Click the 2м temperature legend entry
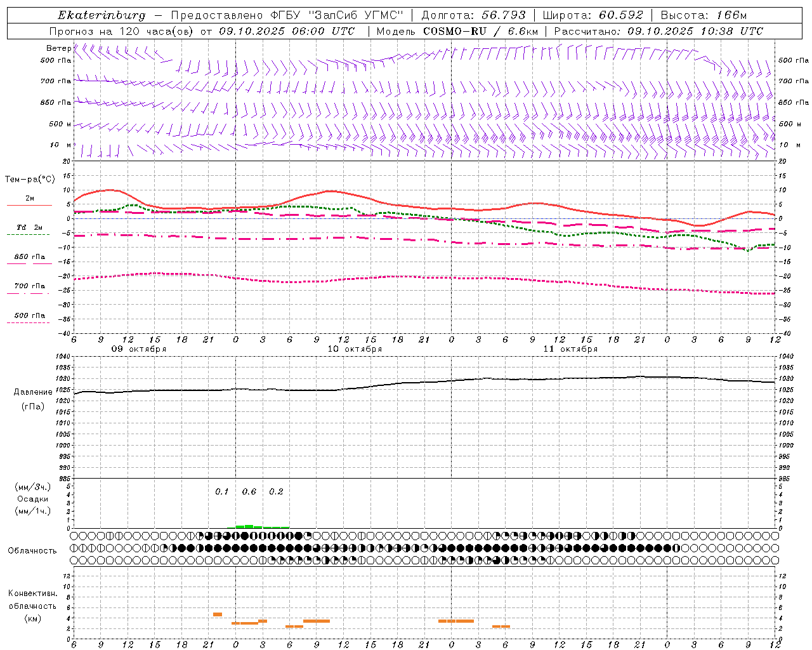The height and width of the screenshot is (650, 812). (30, 199)
